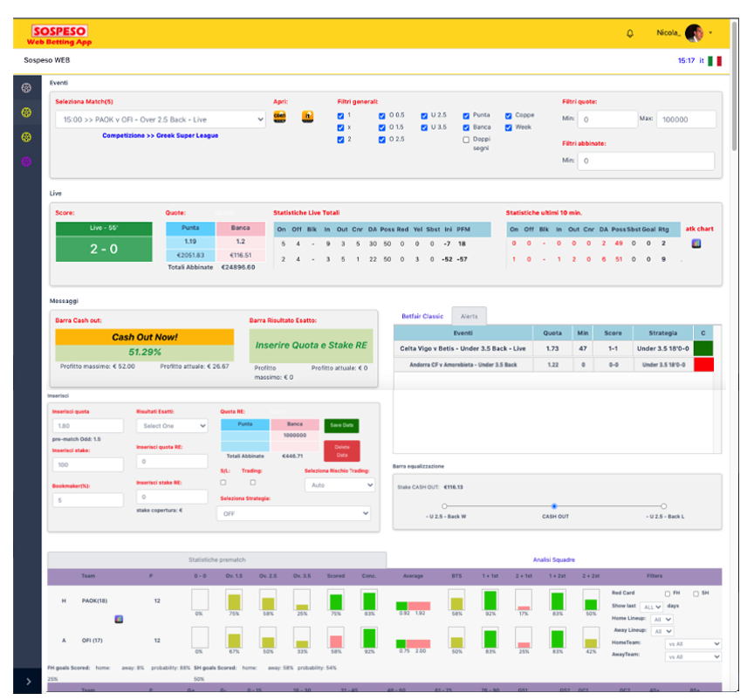
Task: Open the atk chart icon
Action: (696, 244)
